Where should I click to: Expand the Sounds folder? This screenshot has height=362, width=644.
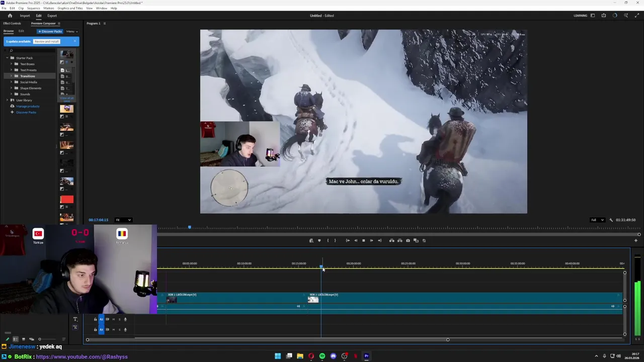coord(12,94)
